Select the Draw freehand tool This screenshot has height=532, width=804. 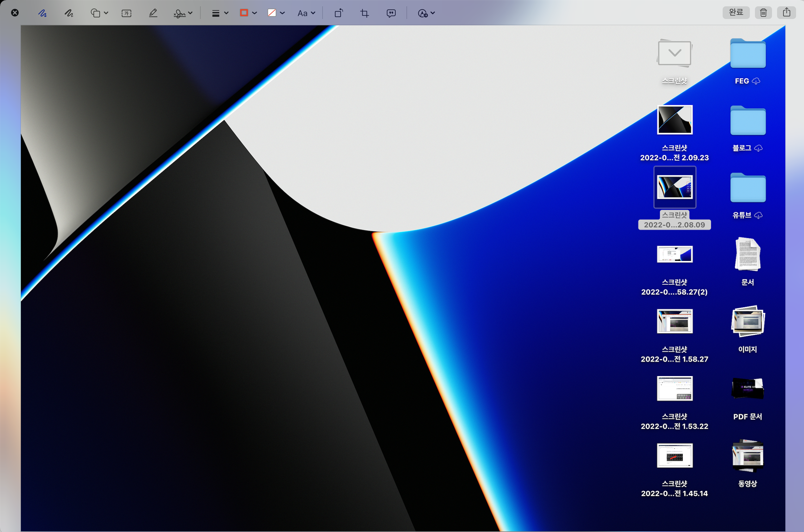pos(69,13)
